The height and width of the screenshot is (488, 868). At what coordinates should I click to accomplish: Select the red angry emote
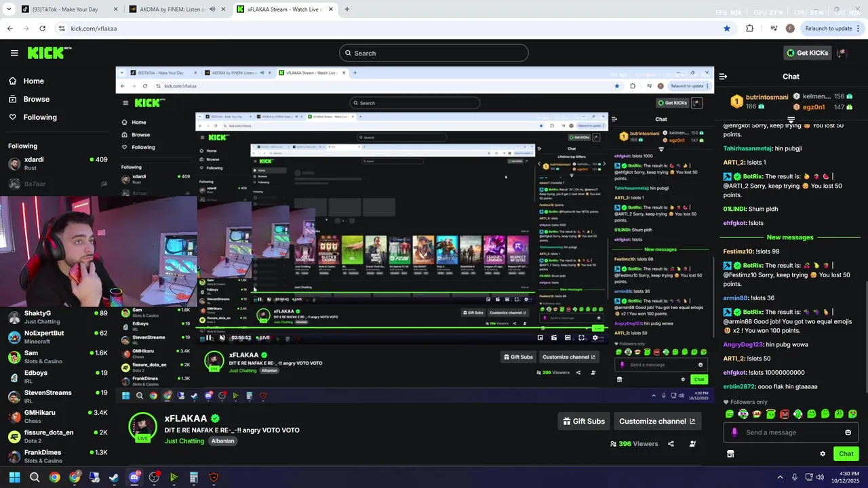[x=785, y=414]
